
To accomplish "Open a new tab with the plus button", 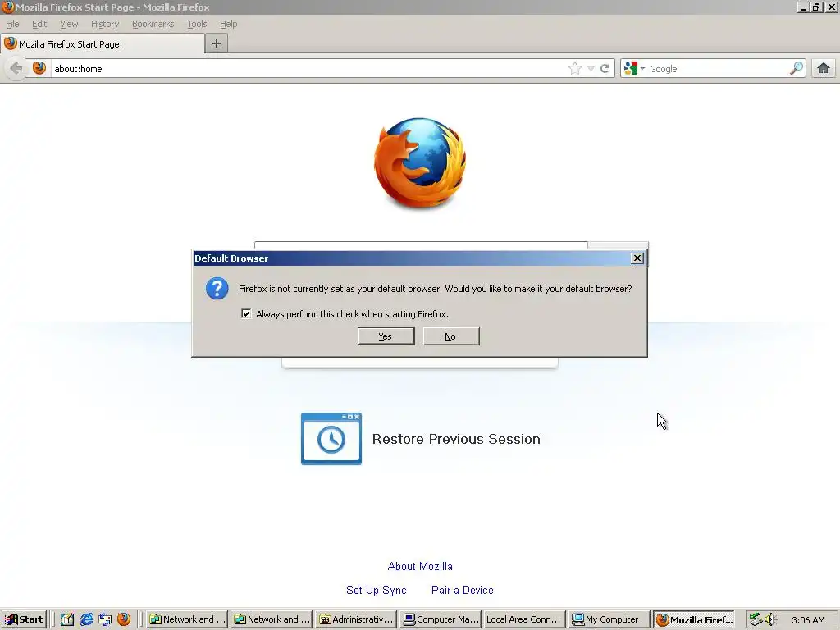I will pyautogui.click(x=217, y=43).
